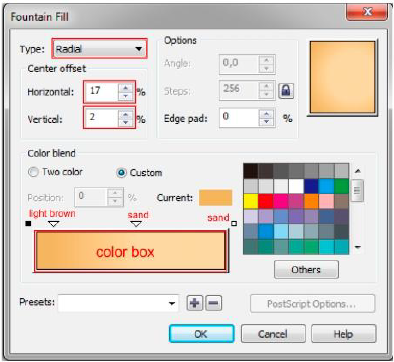Click the Vertical offset field
Screen dimensions: 394x362
[102, 118]
